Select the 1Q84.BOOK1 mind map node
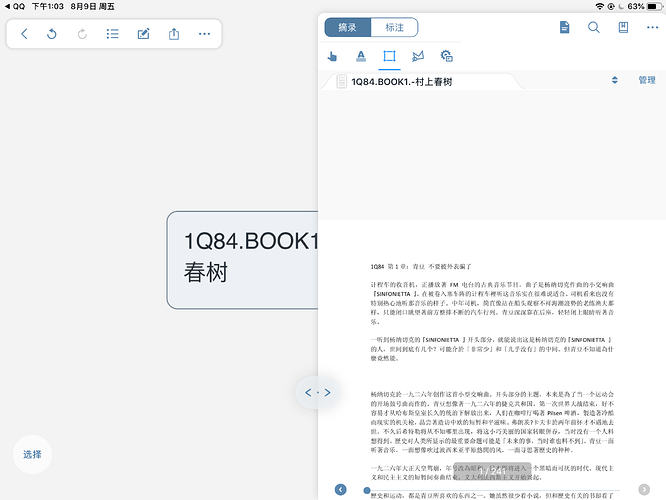The width and height of the screenshot is (666, 500). 243,260
